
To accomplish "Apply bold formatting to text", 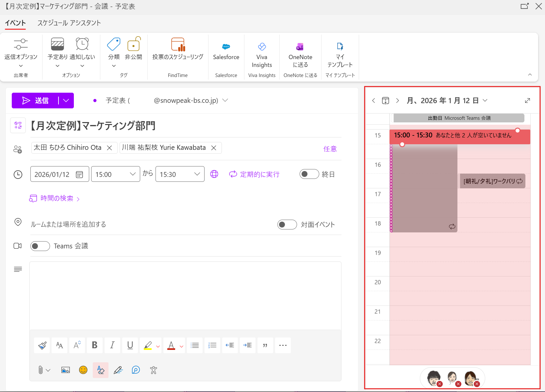I will coord(94,345).
